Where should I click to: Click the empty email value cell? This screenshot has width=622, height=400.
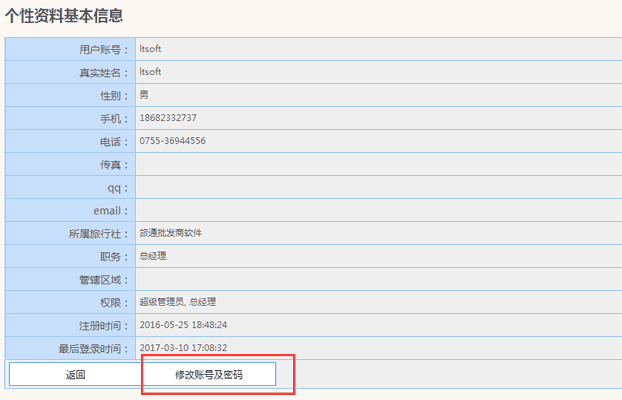375,210
